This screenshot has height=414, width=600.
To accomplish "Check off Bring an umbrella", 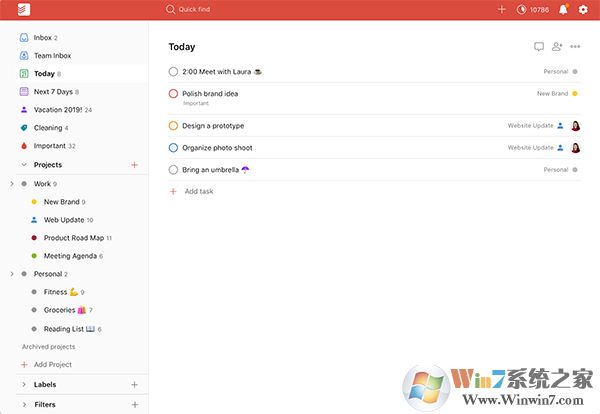I will coord(173,170).
